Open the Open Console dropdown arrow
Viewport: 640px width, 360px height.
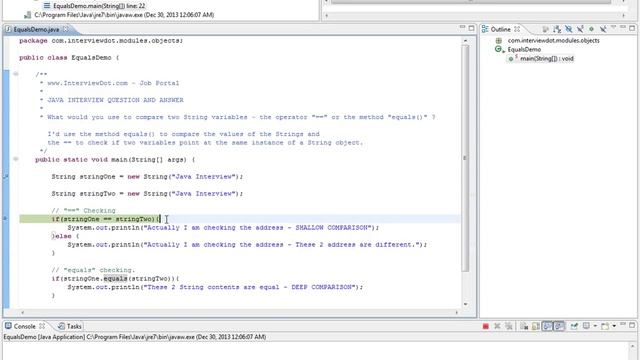pyautogui.click(x=614, y=326)
